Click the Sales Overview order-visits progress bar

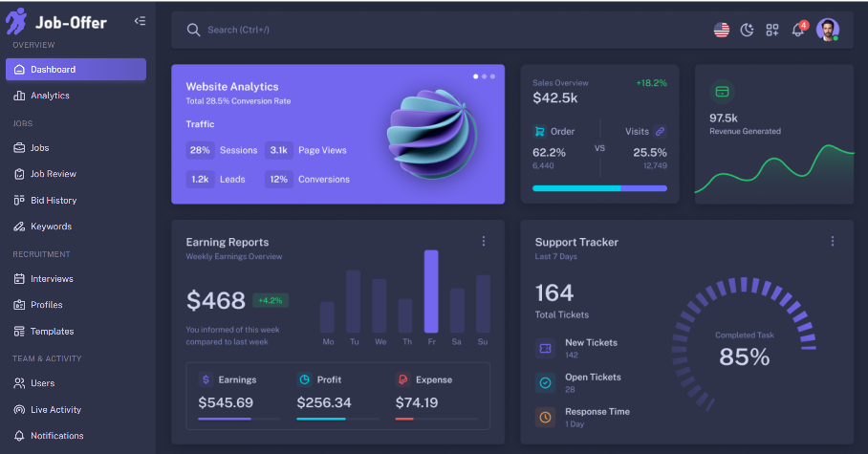pyautogui.click(x=599, y=188)
